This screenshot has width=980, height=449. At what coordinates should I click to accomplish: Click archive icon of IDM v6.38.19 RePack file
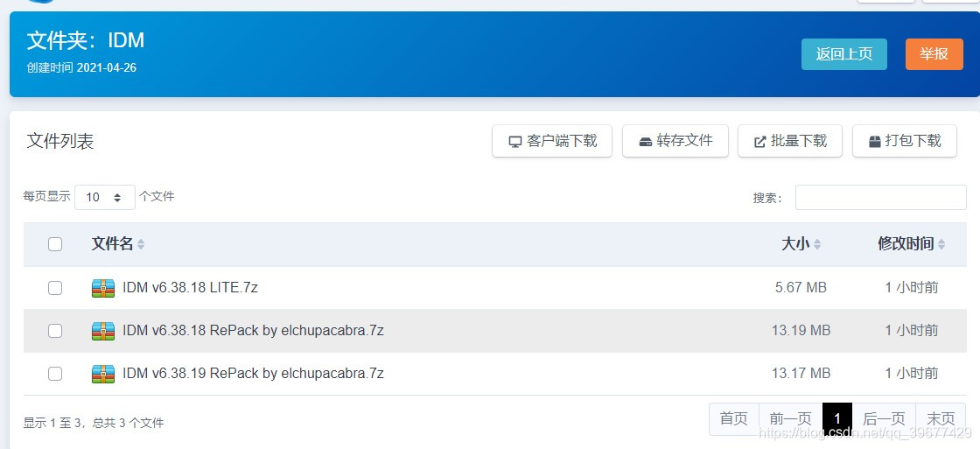(x=103, y=374)
